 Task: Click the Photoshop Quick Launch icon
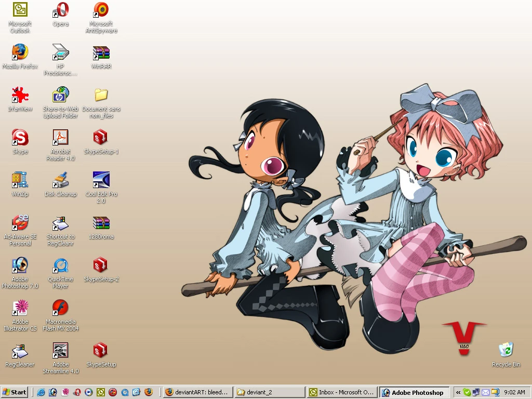52,392
